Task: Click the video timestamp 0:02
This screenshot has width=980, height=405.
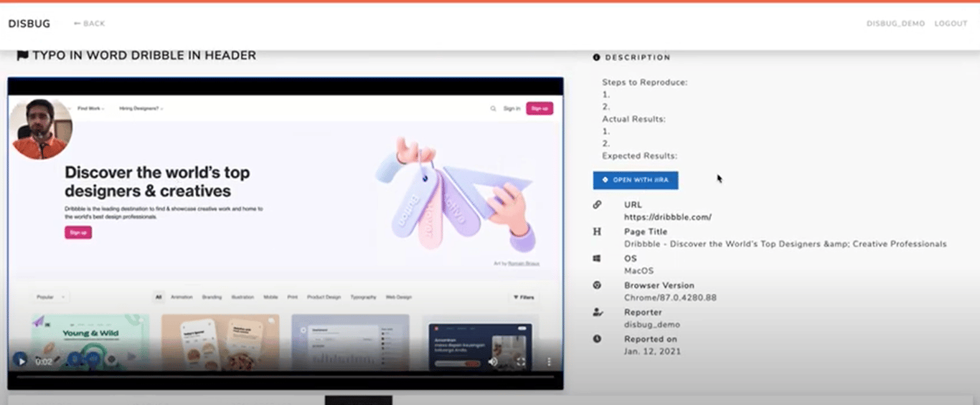Action: pos(44,362)
